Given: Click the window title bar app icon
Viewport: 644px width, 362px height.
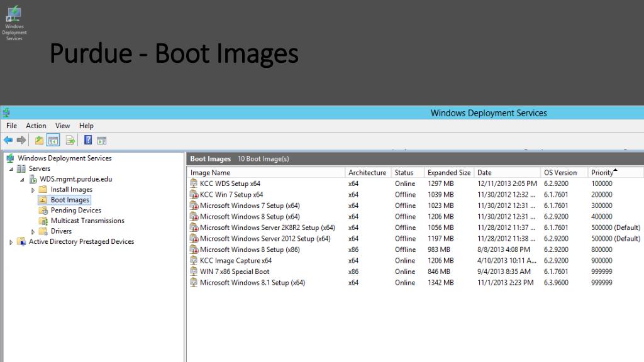Looking at the screenshot, I should click(6, 112).
